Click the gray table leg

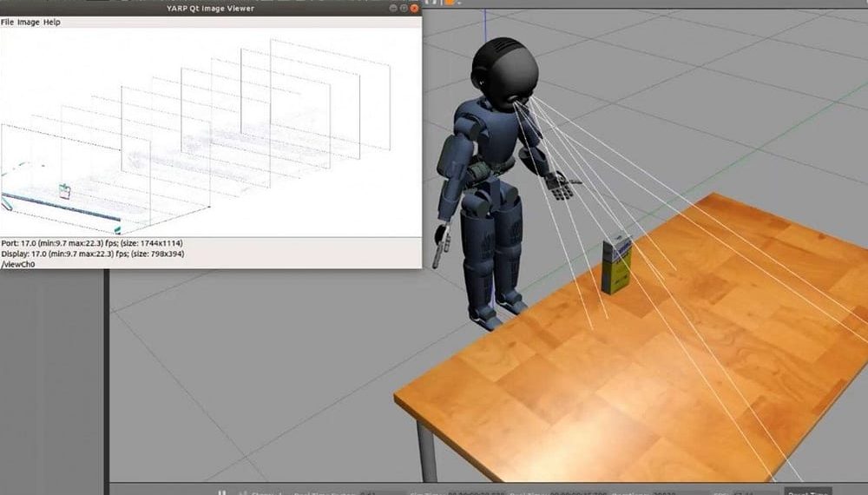tap(426, 450)
